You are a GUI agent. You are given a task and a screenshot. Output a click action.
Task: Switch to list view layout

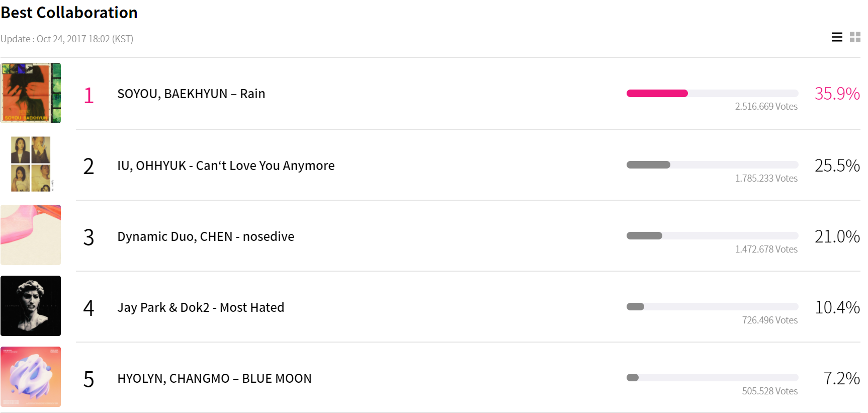tap(837, 37)
